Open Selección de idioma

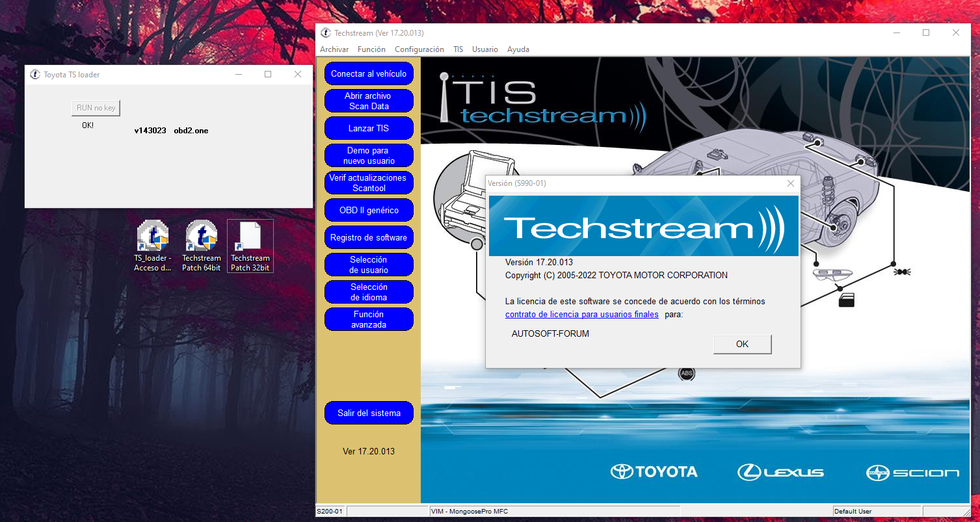pyautogui.click(x=369, y=292)
